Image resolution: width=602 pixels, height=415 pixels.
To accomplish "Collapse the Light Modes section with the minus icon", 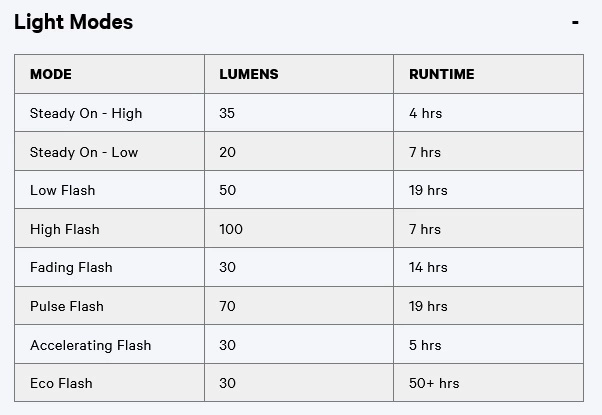I will pyautogui.click(x=575, y=22).
